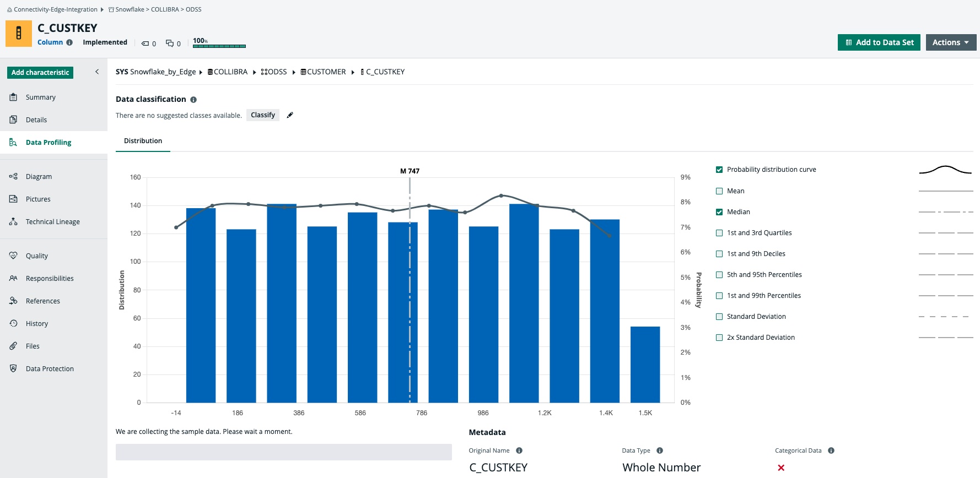Click the info icon beside Categorical Data
Viewport: 980px width, 478px height.
[831, 450]
